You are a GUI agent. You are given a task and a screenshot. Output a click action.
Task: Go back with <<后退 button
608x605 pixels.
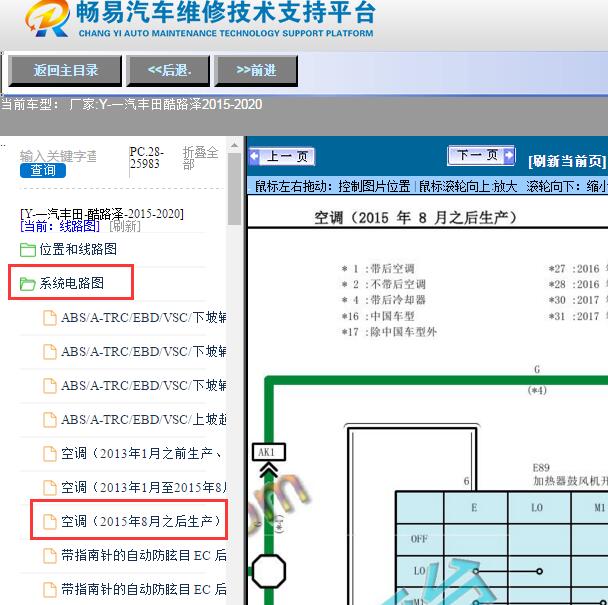168,71
